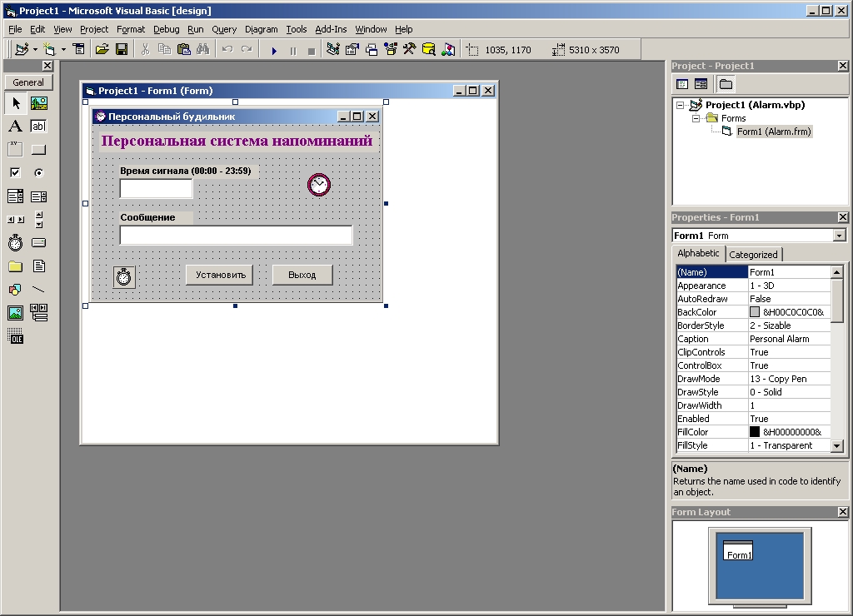
Task: Choose the Shape tool from the toolbox
Action: [x=14, y=289]
